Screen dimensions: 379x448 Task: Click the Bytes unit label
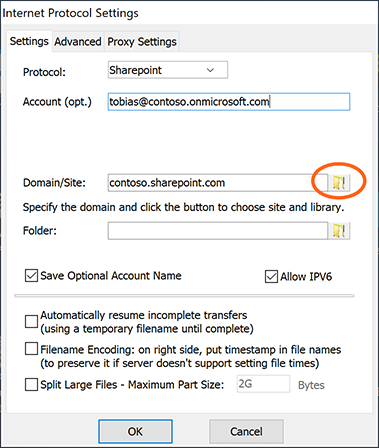coord(311,385)
